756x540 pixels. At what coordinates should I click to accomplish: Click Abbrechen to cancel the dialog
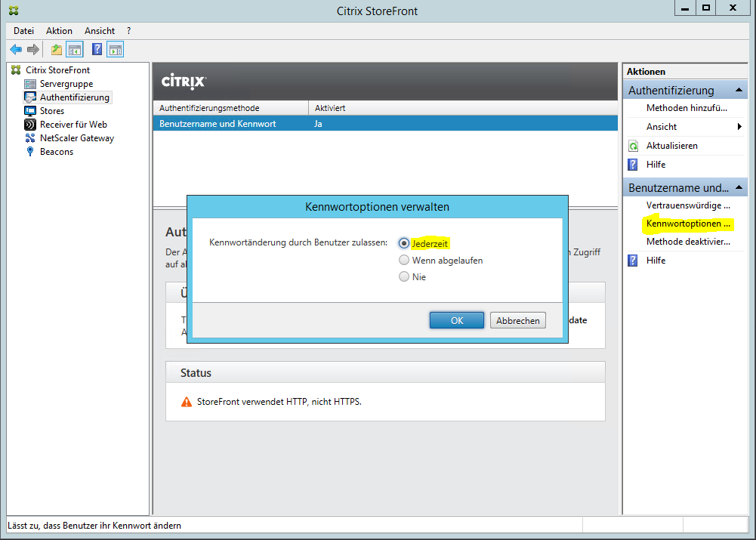coord(518,321)
